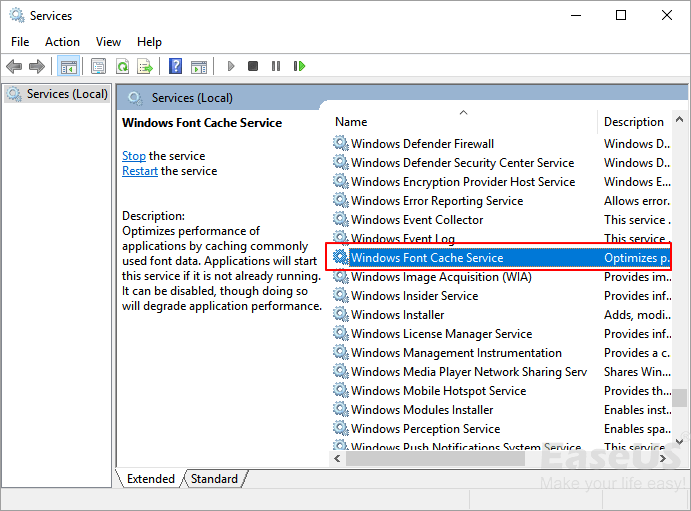Click the Back arrow in the toolbar

[x=14, y=66]
